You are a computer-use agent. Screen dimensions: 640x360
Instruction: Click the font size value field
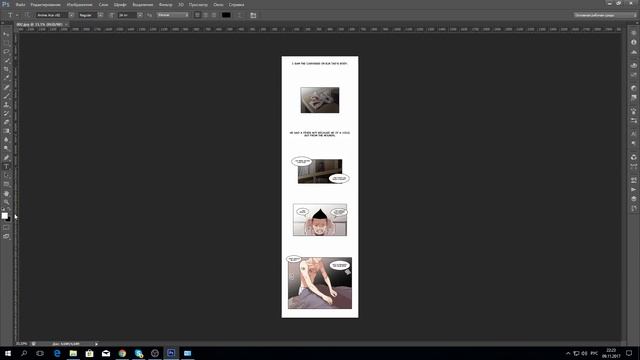click(127, 15)
